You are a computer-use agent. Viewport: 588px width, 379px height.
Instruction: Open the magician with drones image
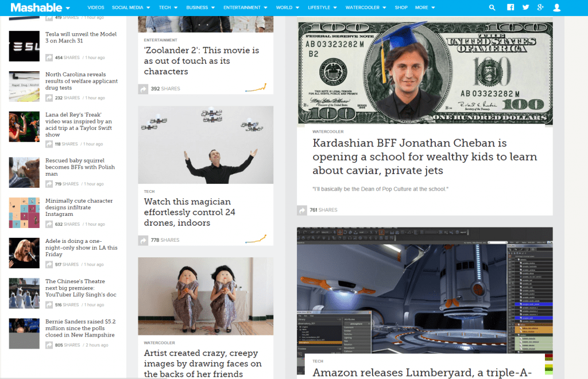[206, 145]
